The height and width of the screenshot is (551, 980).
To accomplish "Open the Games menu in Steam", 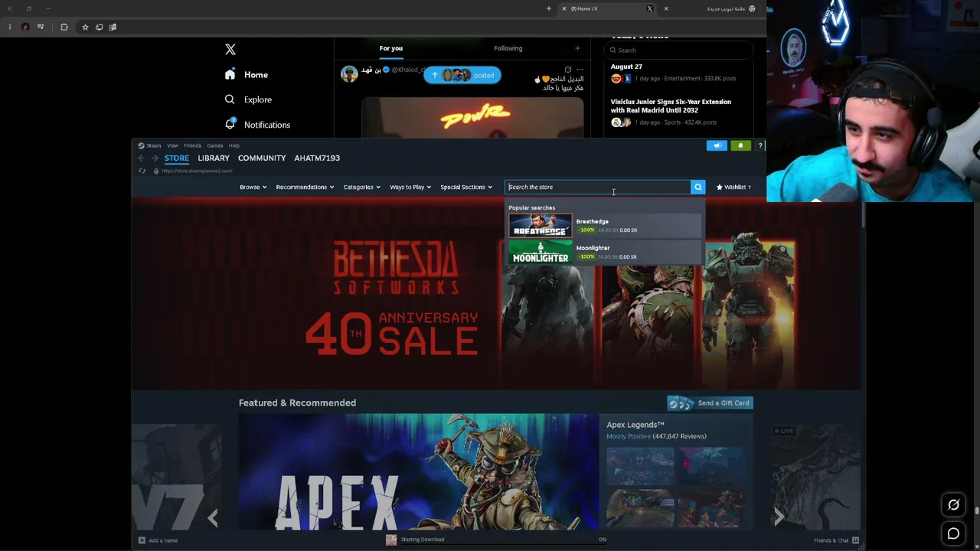I will pyautogui.click(x=214, y=145).
